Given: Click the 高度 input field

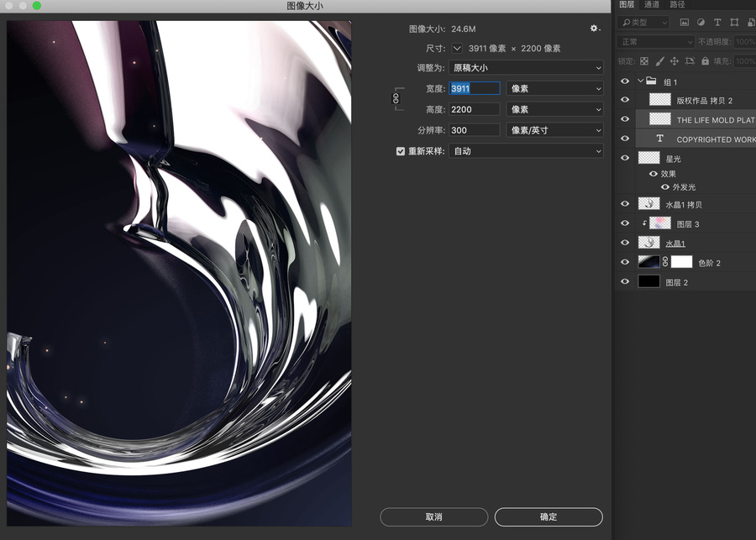Looking at the screenshot, I should (x=475, y=109).
